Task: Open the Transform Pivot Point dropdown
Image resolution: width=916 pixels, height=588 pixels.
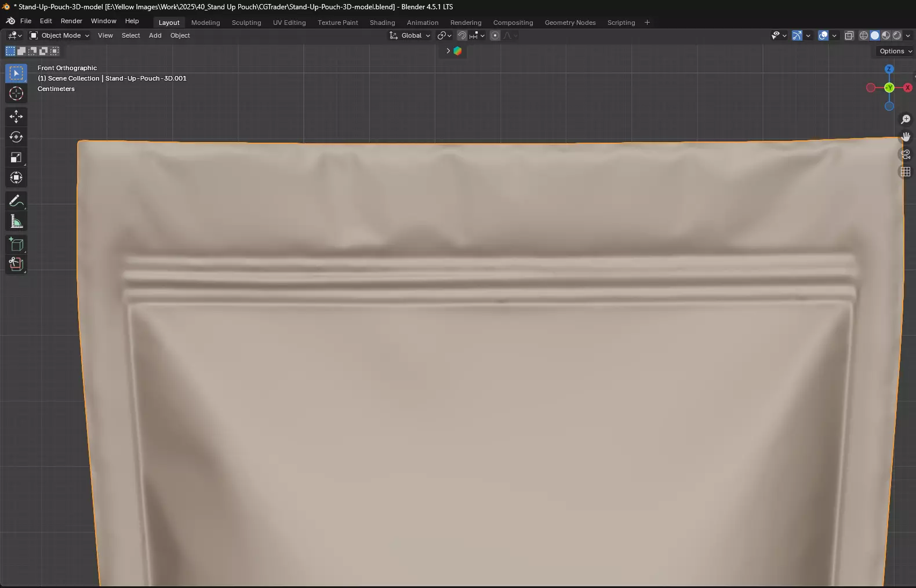Action: pyautogui.click(x=445, y=35)
